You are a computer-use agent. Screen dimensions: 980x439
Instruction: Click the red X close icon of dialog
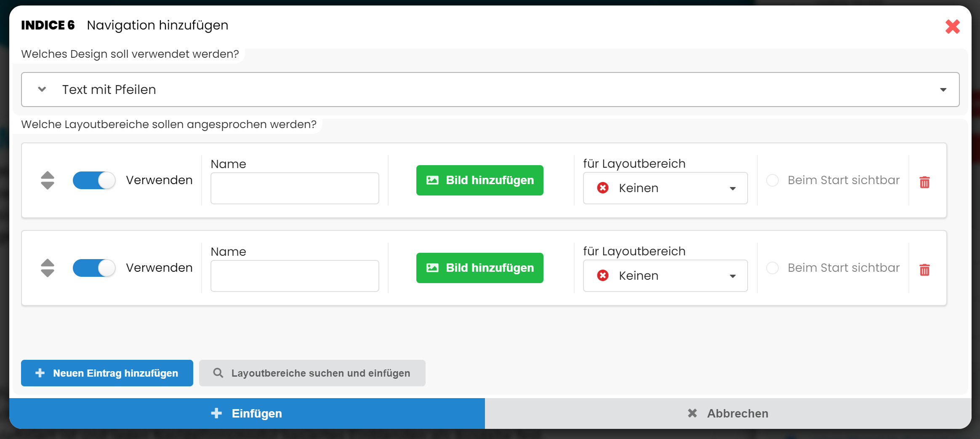[x=952, y=27]
